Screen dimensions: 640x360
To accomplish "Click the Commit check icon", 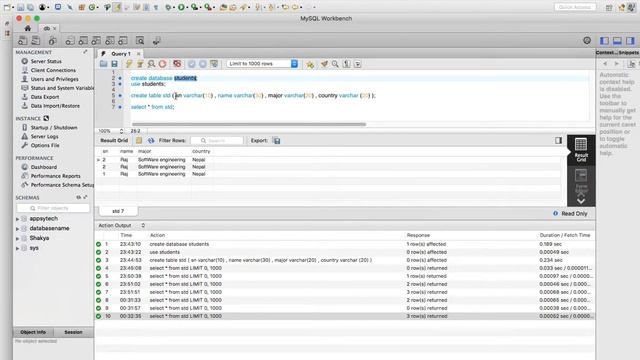I will (x=191, y=64).
